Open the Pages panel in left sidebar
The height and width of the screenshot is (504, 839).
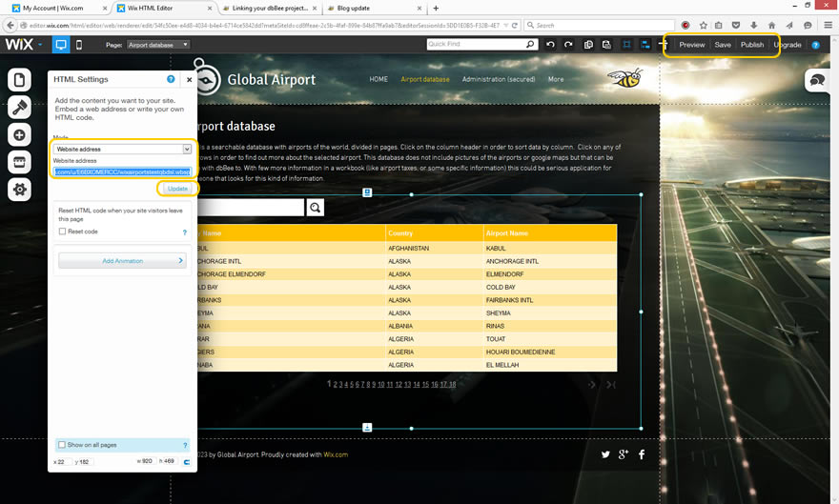pyautogui.click(x=20, y=80)
